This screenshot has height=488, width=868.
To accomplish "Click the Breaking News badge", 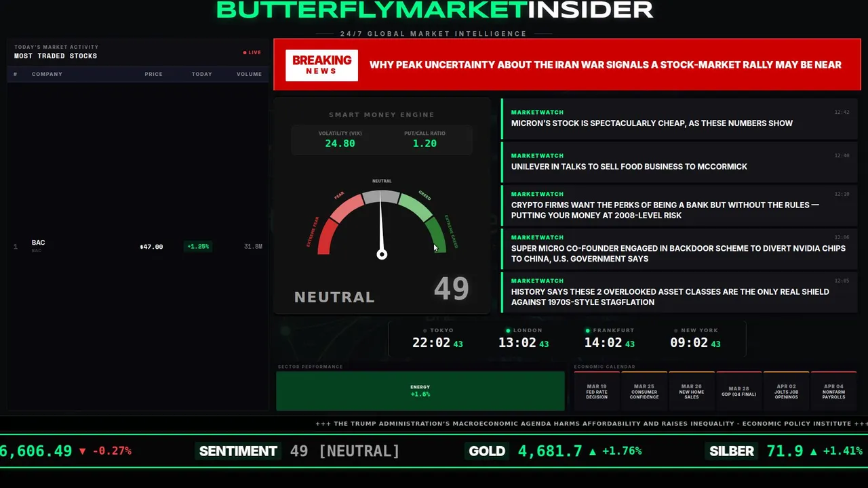I will click(x=321, y=66).
